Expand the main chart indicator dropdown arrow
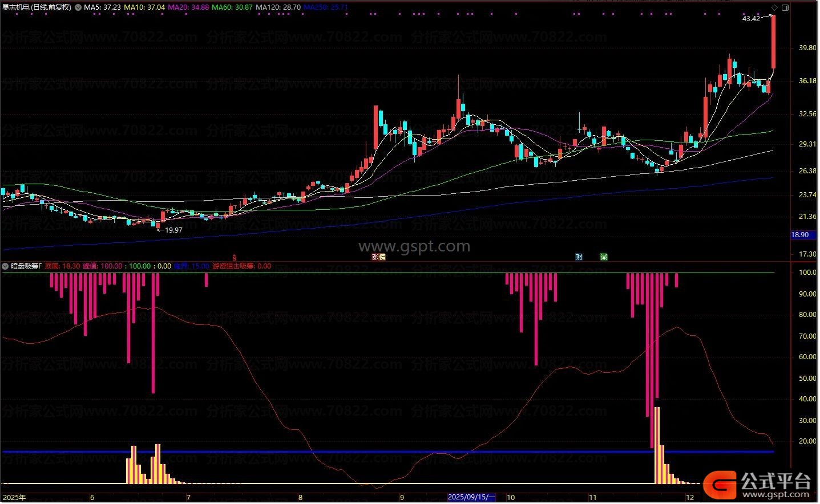 coord(78,7)
